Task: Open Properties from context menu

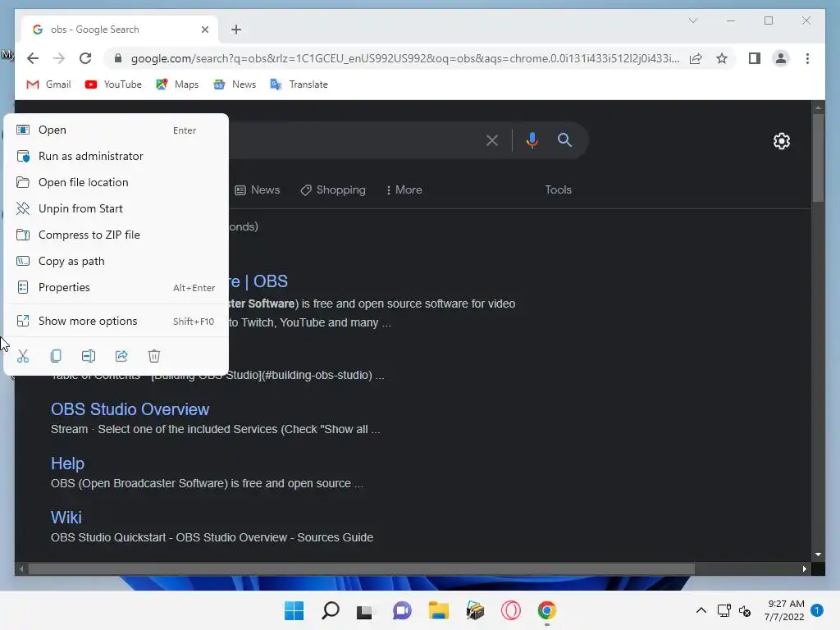Action: point(116,288)
